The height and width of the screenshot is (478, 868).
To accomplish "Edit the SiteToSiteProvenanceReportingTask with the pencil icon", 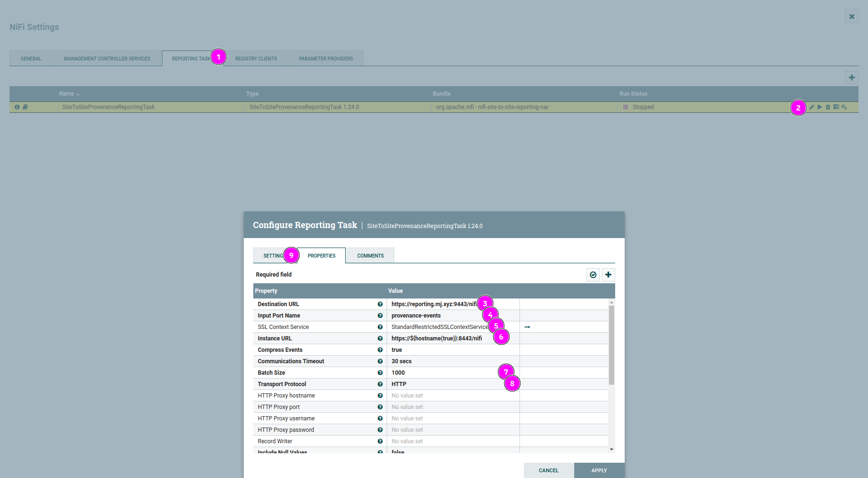I will tap(812, 107).
